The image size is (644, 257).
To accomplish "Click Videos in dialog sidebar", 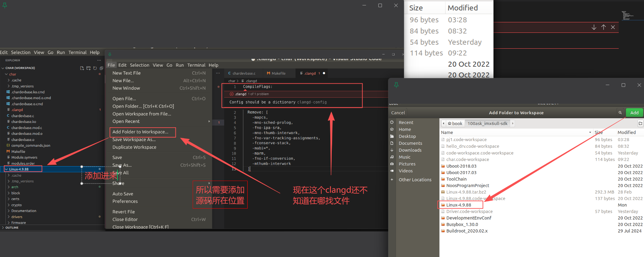I will click(406, 171).
